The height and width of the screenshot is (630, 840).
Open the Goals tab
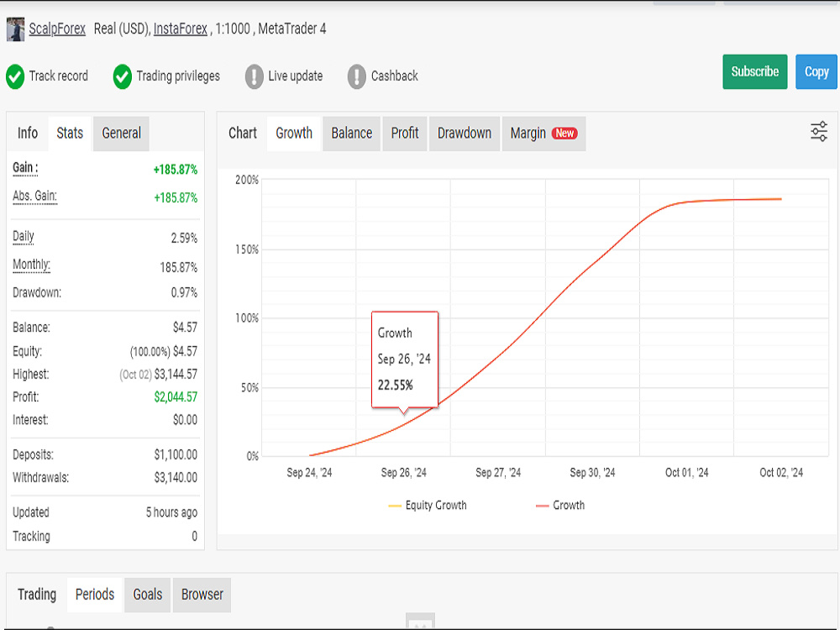click(x=147, y=596)
